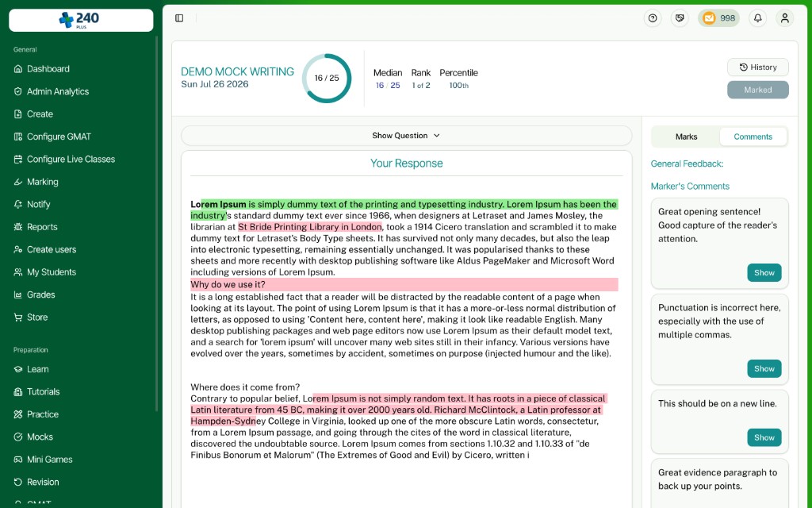Click the Marked status button
Viewport: 812px width, 508px height.
coord(757,90)
